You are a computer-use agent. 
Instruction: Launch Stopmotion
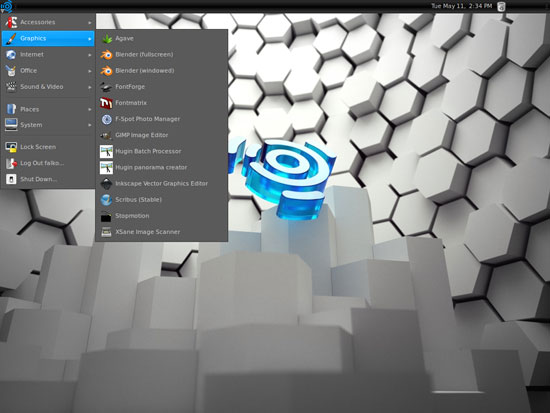(162, 216)
